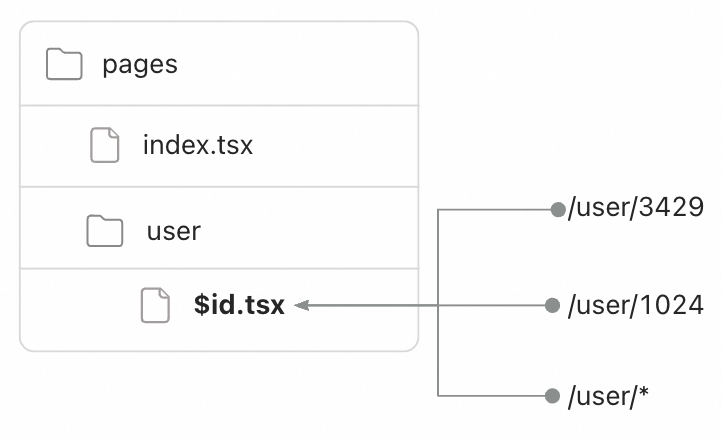The width and height of the screenshot is (722, 440).
Task: Click the arrowhead pointing at $id.tsx
Action: [x=303, y=305]
